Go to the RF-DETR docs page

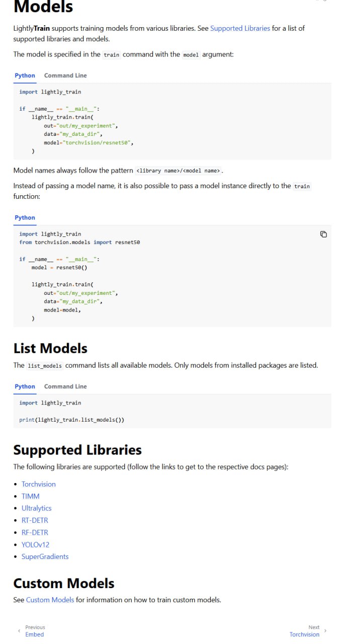click(x=35, y=532)
